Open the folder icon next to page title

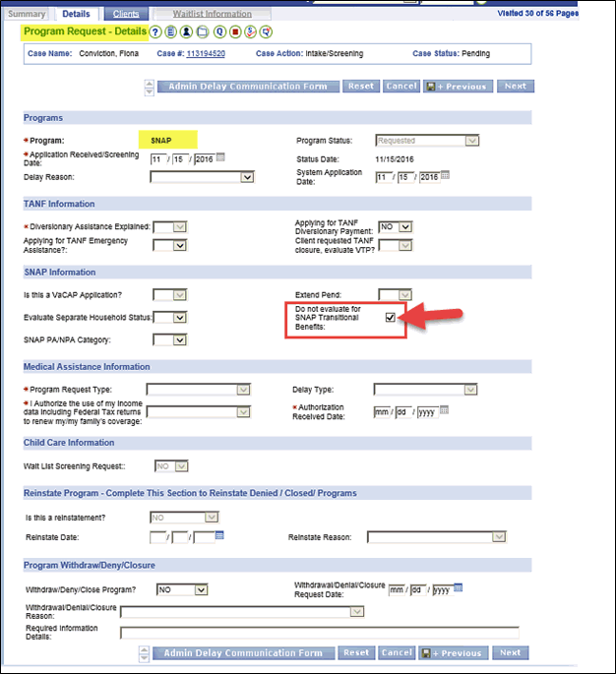point(203,31)
